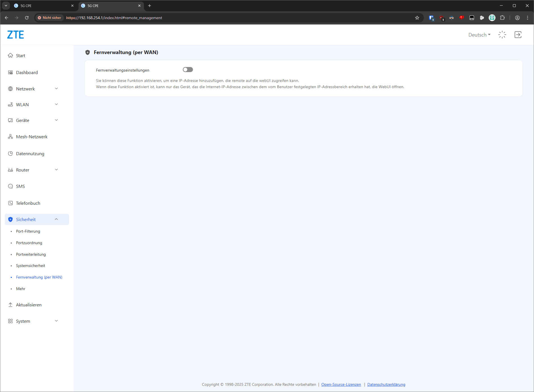Open the Datenschutzerklärung link
The image size is (534, 392).
(386, 384)
